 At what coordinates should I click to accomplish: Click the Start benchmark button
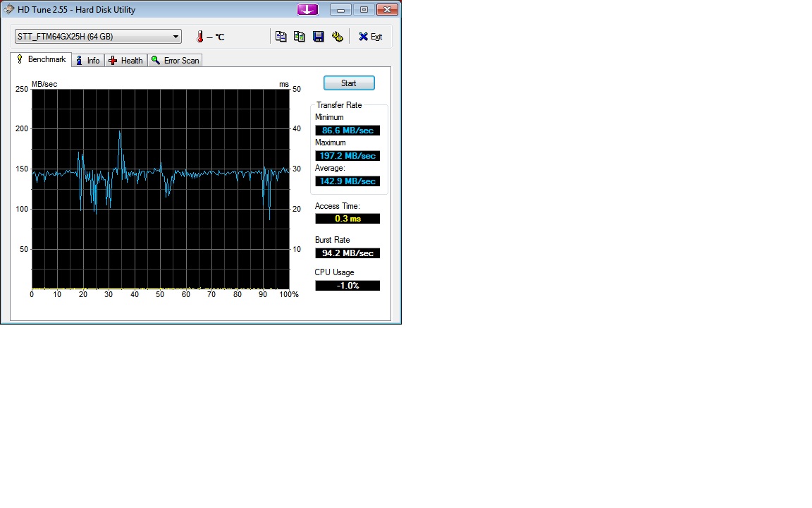tap(349, 83)
